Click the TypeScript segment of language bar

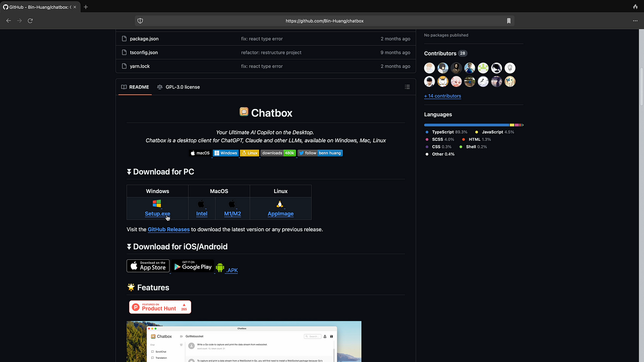pyautogui.click(x=466, y=125)
